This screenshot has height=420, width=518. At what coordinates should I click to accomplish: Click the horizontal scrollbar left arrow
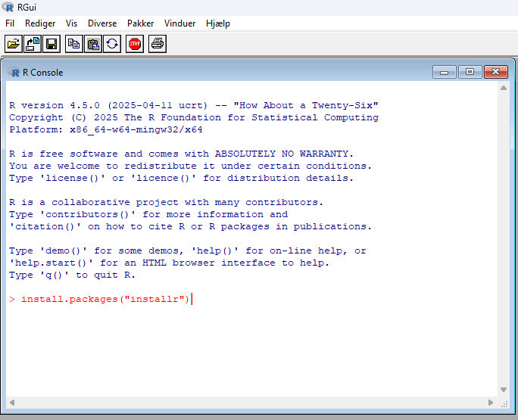click(11, 402)
